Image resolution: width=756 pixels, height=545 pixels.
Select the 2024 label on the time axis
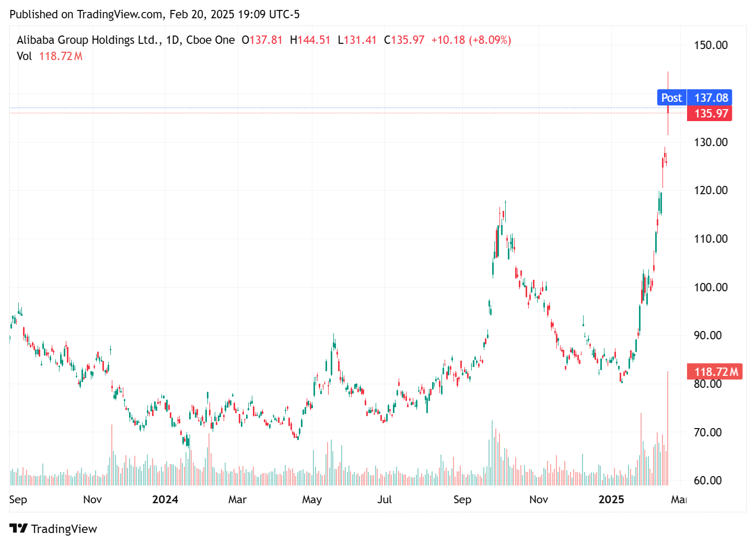pyautogui.click(x=165, y=500)
